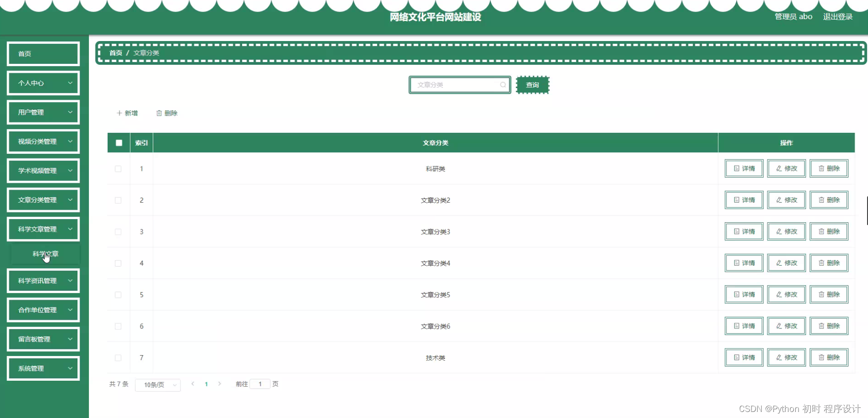
Task: Click the 技术类 table cell
Action: tap(435, 358)
